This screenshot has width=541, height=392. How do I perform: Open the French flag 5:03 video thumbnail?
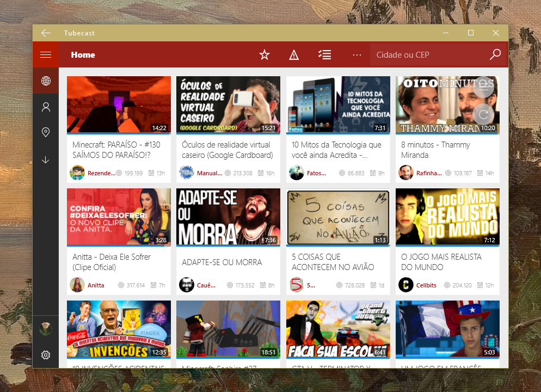(x=447, y=329)
